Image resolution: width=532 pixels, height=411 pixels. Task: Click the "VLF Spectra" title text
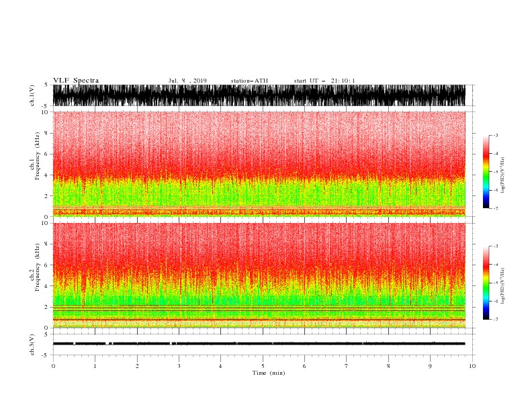click(x=76, y=81)
